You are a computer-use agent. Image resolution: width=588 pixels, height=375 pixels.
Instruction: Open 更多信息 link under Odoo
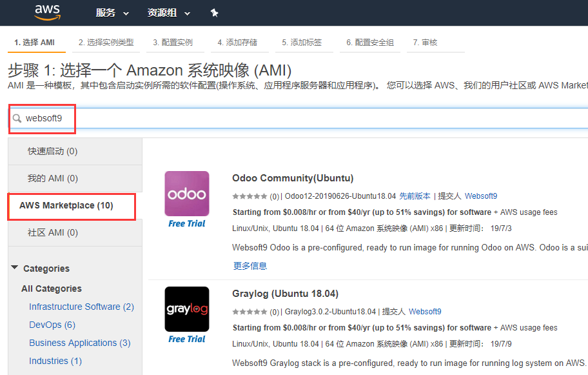(250, 265)
